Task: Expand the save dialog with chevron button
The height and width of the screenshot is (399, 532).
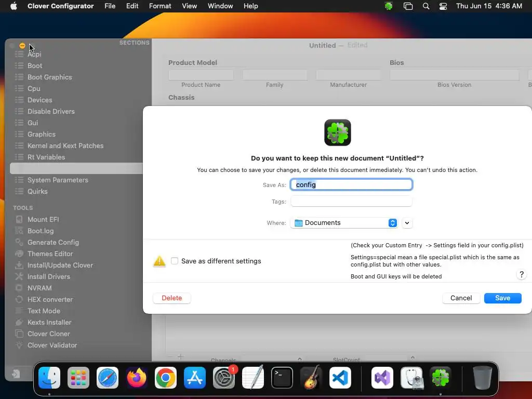Action: [407, 223]
